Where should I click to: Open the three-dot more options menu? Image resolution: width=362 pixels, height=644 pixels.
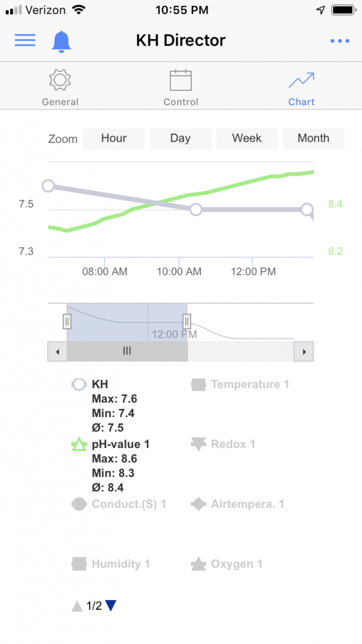339,41
